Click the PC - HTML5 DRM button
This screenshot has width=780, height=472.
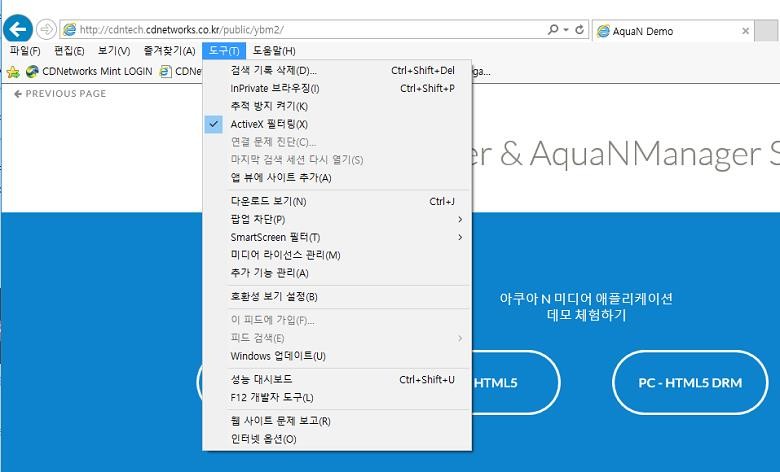point(690,382)
